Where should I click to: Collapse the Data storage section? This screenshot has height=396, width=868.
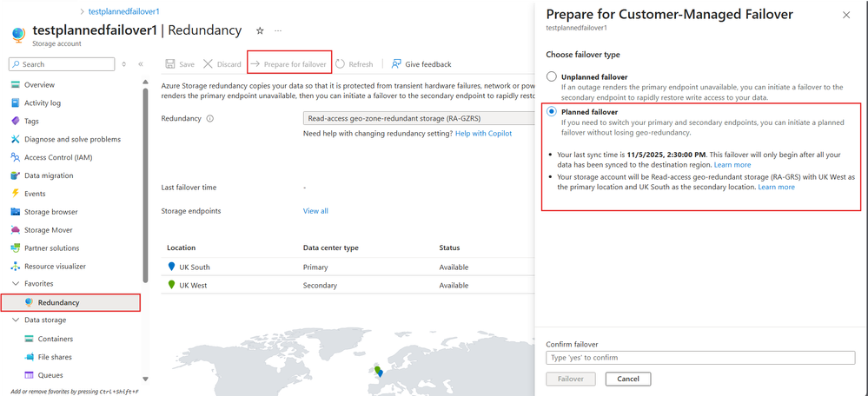pos(15,320)
